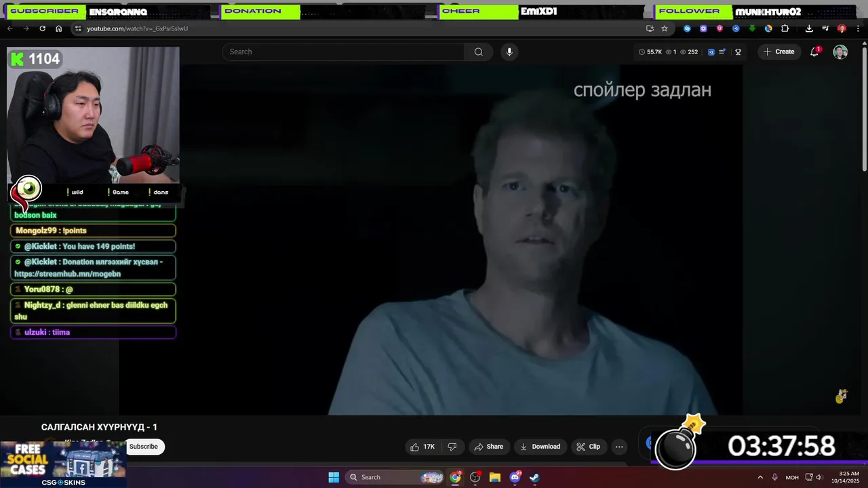This screenshot has width=868, height=488.
Task: Create a Clip of the video
Action: (x=589, y=447)
